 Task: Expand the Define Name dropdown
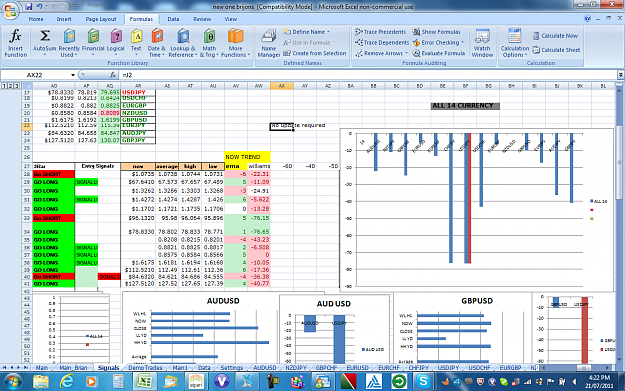(328, 32)
